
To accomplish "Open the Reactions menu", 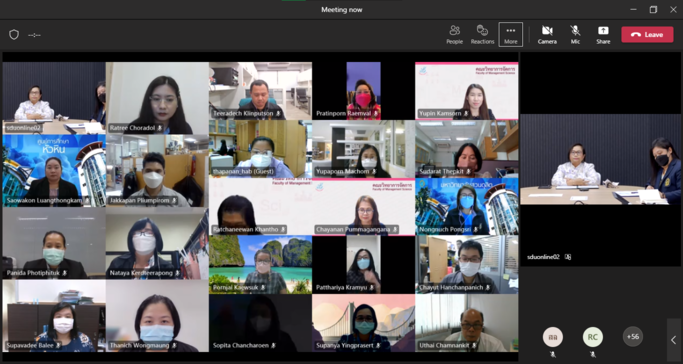I will [x=482, y=34].
